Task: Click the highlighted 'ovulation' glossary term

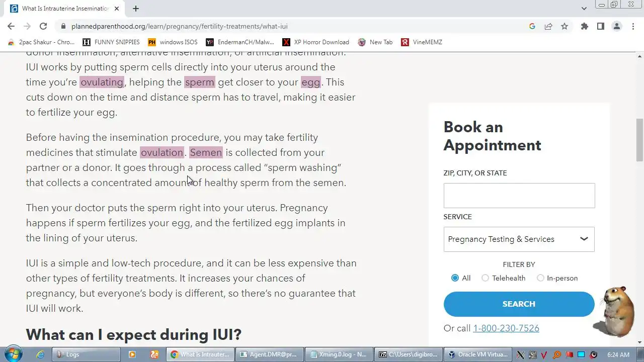Action: tap(162, 152)
